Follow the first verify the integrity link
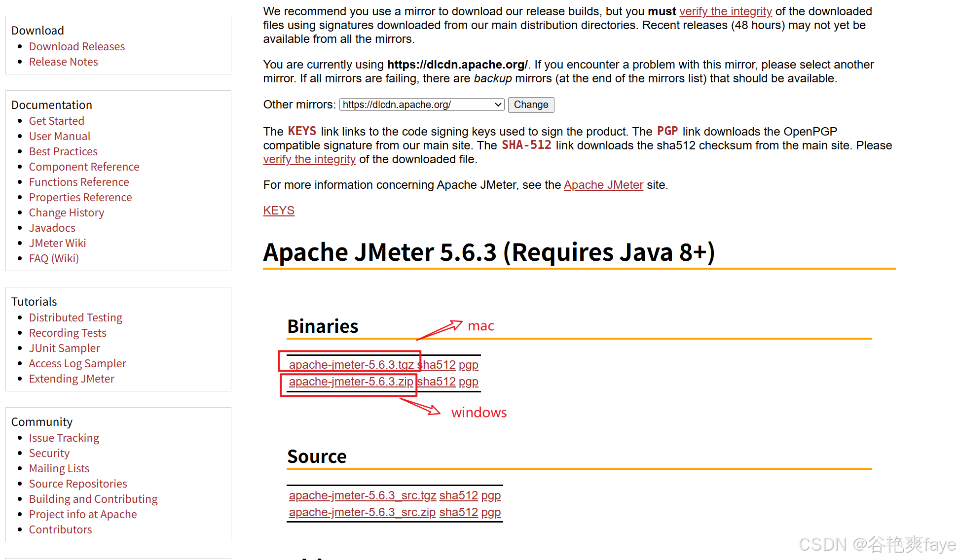The image size is (958, 560). [x=726, y=11]
